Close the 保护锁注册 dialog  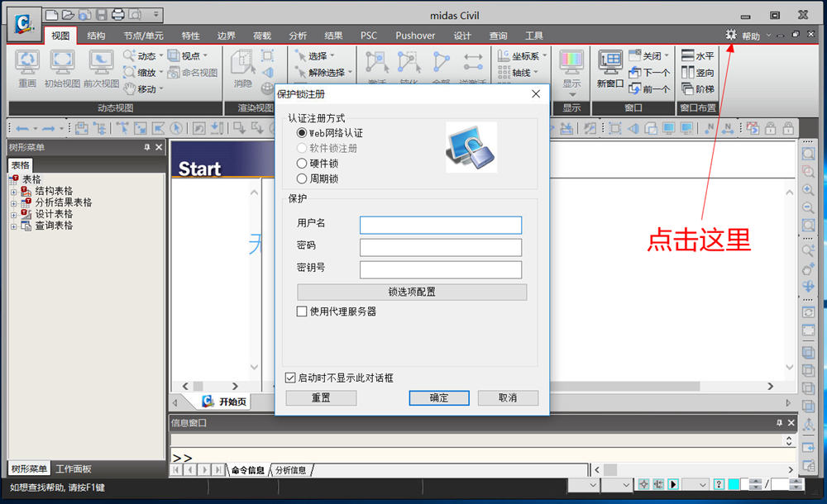tap(536, 94)
